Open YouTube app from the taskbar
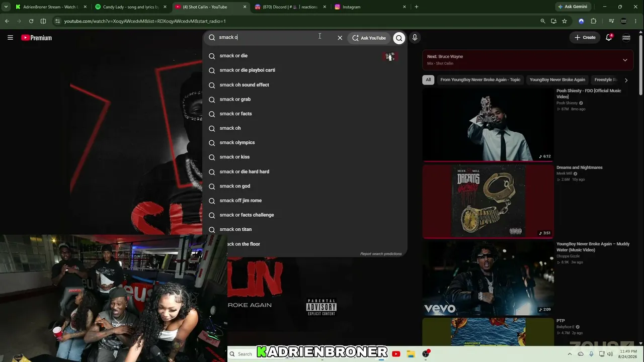This screenshot has height=362, width=644. [x=396, y=354]
